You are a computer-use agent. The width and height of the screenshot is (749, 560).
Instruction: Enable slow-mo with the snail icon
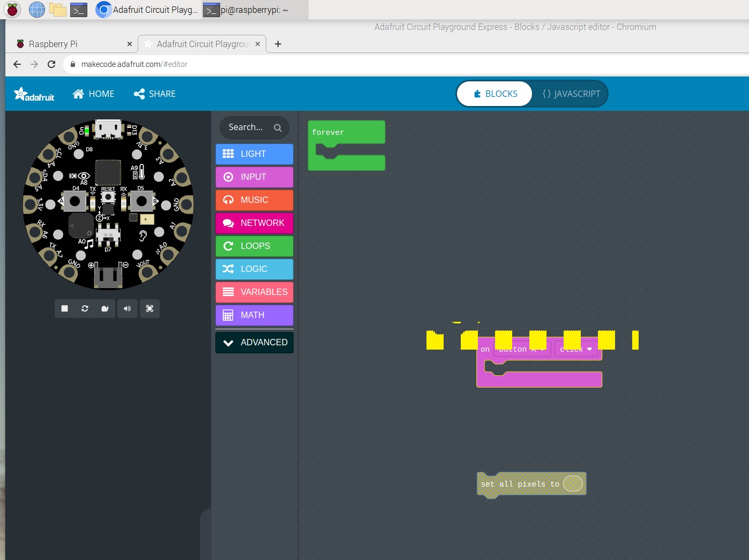point(105,308)
